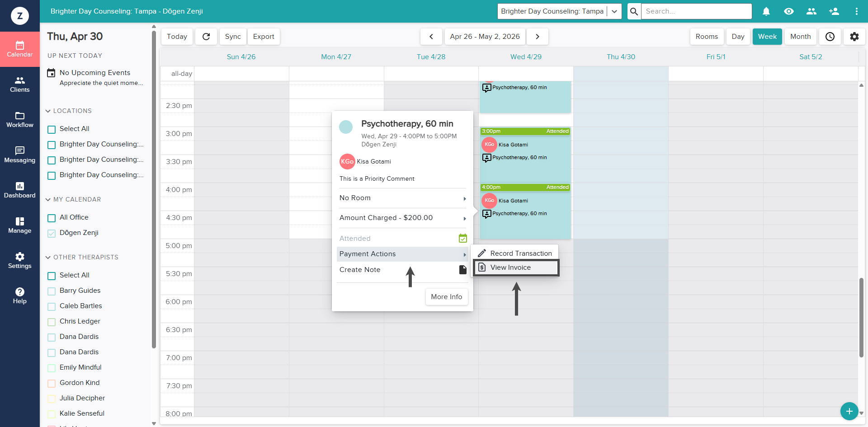Click the clock icon in calendar toolbar
868x427 pixels.
(830, 37)
